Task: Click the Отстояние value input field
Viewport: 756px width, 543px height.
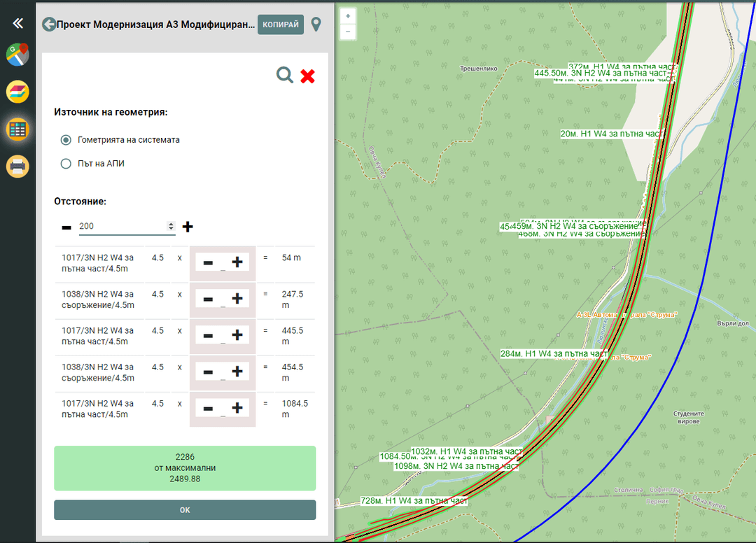Action: click(x=122, y=227)
